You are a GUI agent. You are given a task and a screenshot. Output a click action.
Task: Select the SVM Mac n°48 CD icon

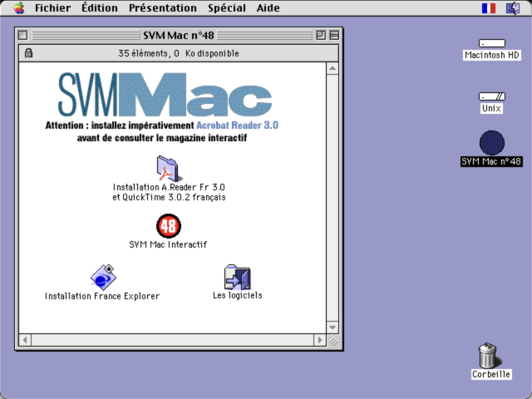[x=491, y=143]
